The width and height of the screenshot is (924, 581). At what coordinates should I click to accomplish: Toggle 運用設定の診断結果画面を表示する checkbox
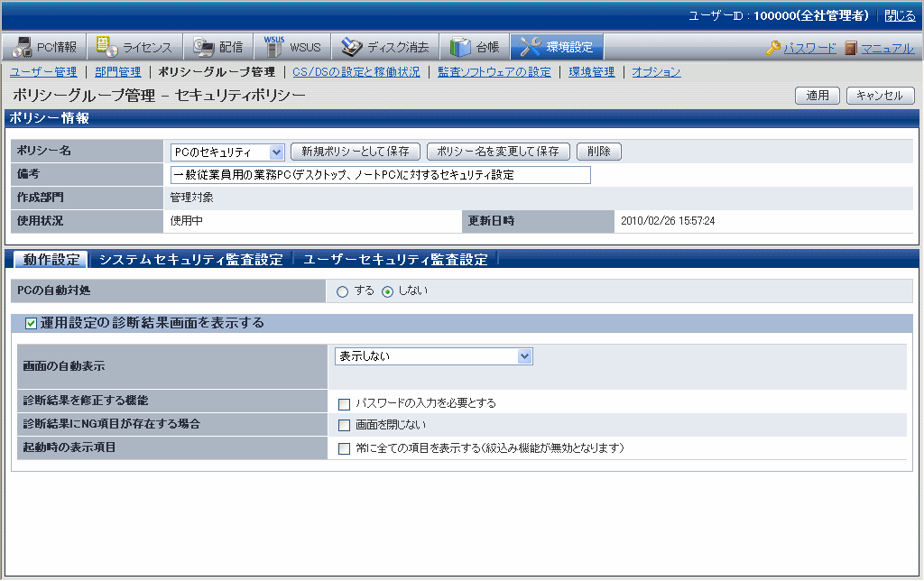pos(32,324)
